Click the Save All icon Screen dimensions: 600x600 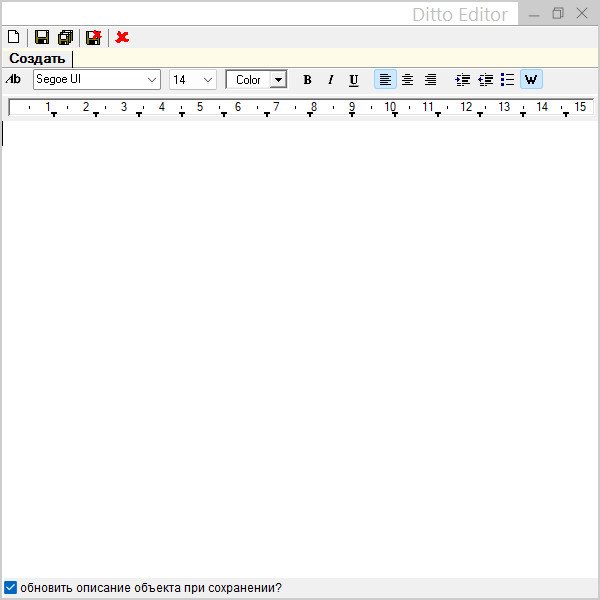(x=65, y=37)
